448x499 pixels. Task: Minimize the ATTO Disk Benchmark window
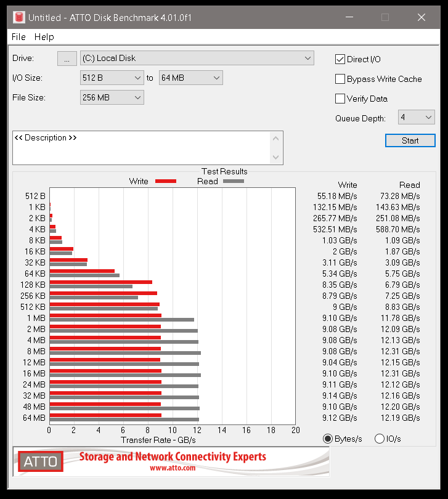click(x=349, y=17)
